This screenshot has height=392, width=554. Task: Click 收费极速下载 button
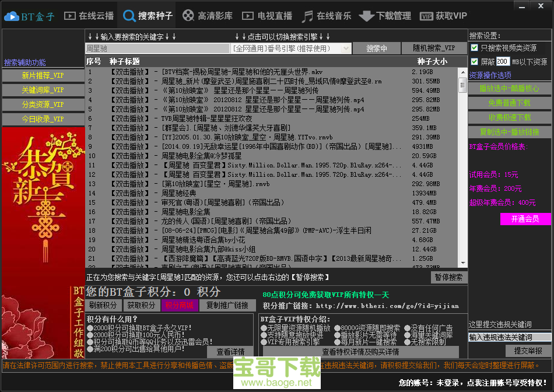coord(509,117)
